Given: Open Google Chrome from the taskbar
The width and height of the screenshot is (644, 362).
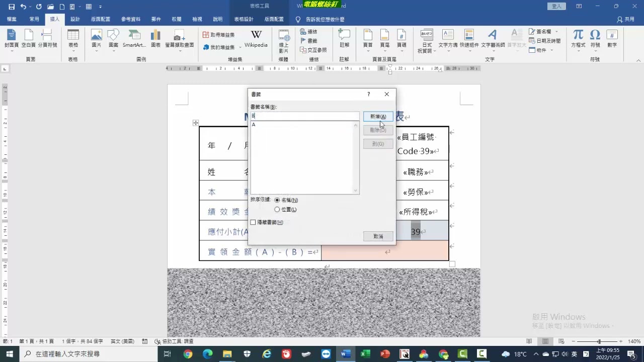Looking at the screenshot, I should click(x=188, y=354).
